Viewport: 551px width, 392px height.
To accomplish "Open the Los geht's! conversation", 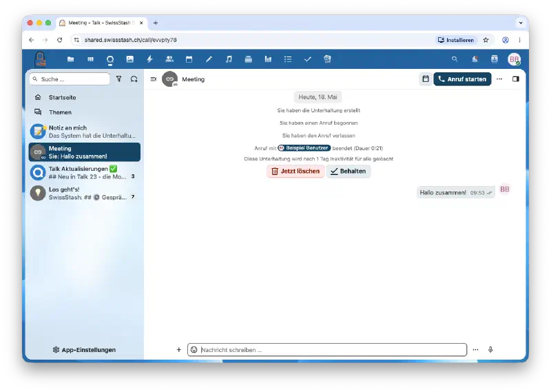I will tap(84, 194).
